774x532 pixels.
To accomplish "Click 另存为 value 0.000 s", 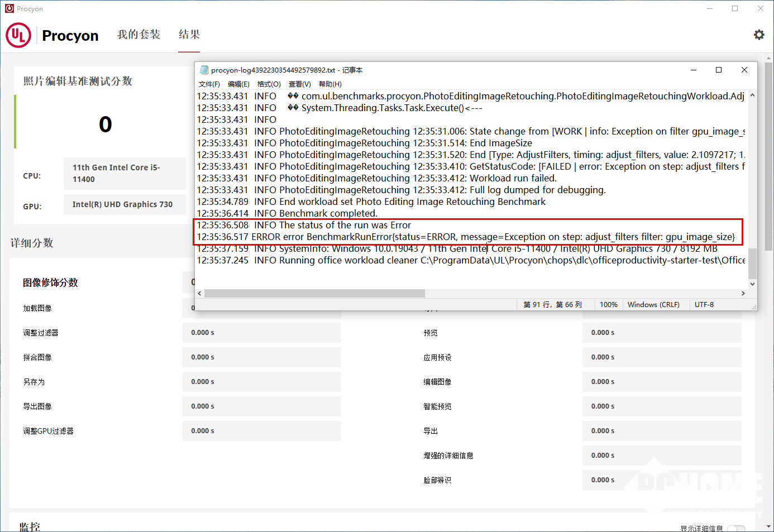I will 261,382.
